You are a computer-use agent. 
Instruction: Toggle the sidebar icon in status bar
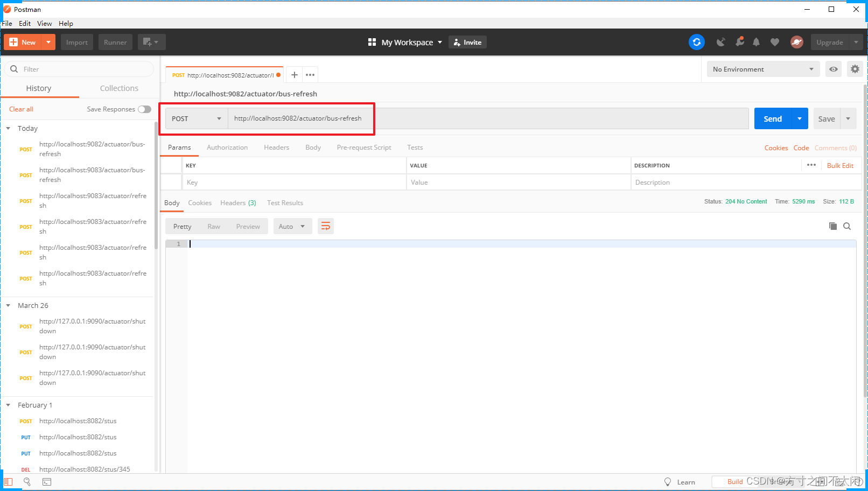coord(8,482)
